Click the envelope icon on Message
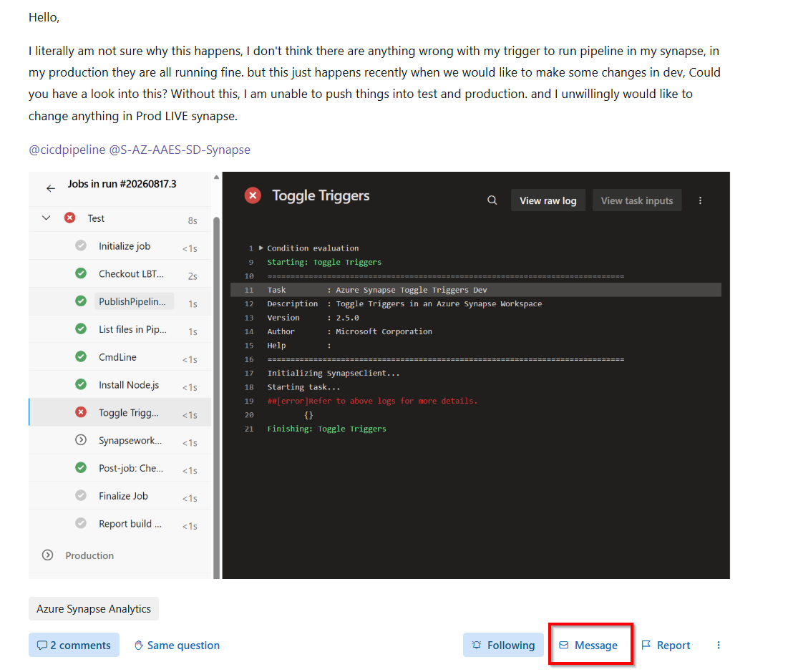793x672 pixels. pos(564,646)
